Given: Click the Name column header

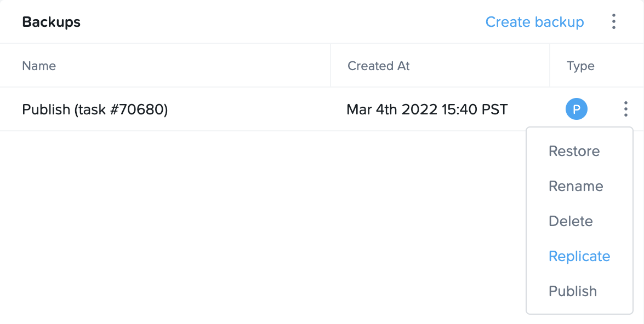Looking at the screenshot, I should pyautogui.click(x=39, y=65).
